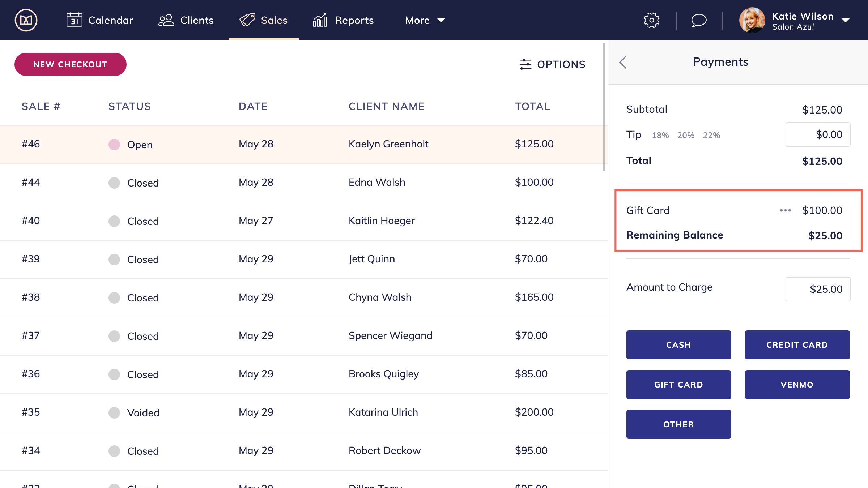Click the Gift Card three-dots menu
The height and width of the screenshot is (488, 868).
785,210
